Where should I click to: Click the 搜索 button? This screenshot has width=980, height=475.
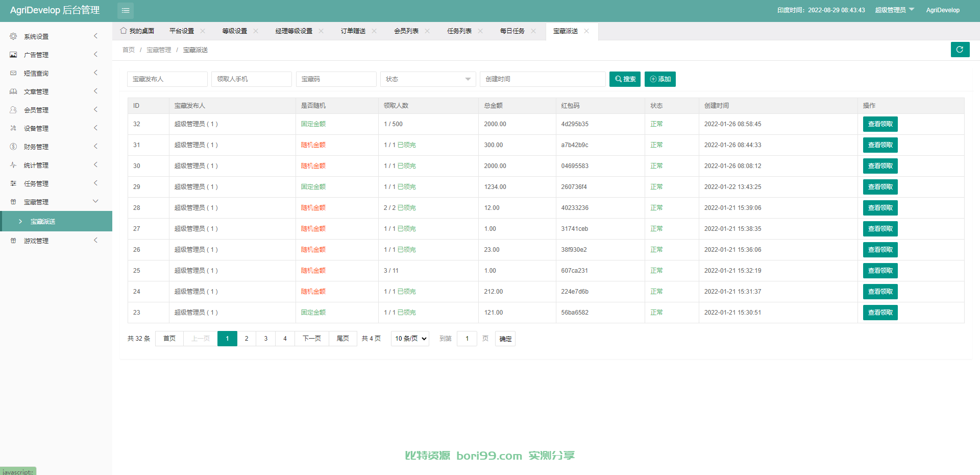tap(625, 79)
